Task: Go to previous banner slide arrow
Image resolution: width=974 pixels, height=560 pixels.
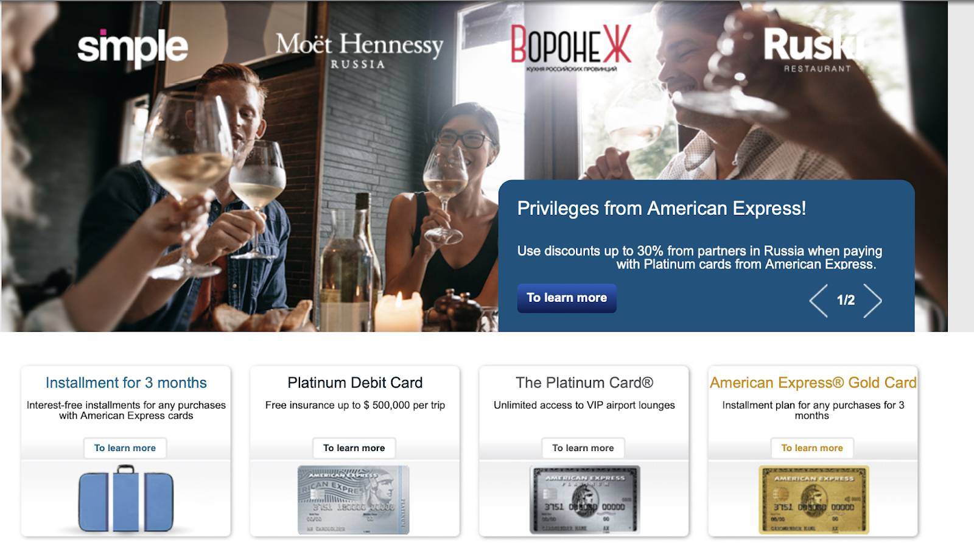Action: pyautogui.click(x=819, y=300)
